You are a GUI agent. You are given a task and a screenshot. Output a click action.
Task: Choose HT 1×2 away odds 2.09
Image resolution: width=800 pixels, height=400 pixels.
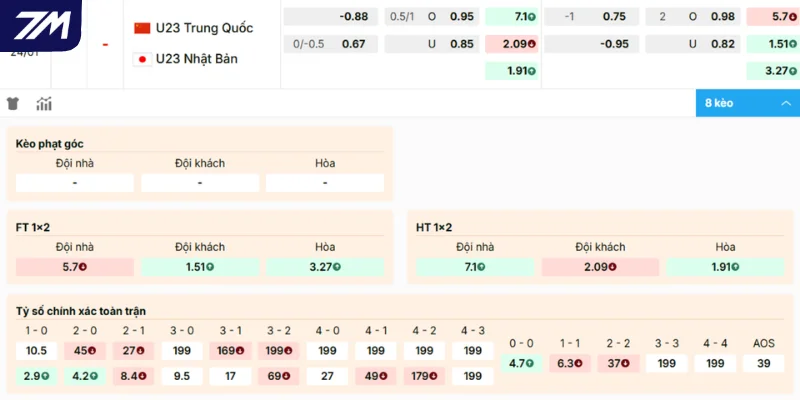click(600, 267)
